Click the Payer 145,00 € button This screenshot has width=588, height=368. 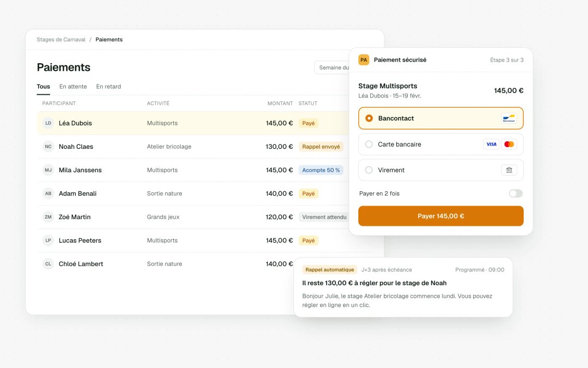pos(440,216)
